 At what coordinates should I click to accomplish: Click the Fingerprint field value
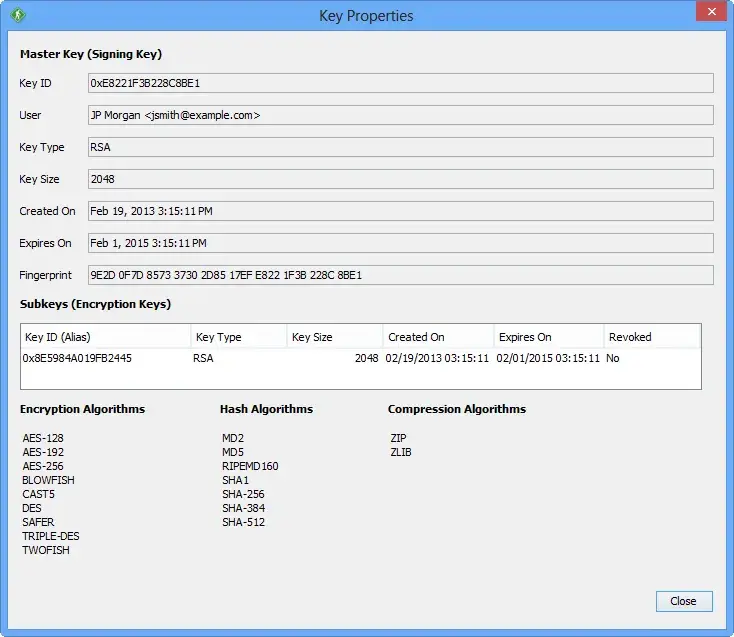(x=401, y=275)
